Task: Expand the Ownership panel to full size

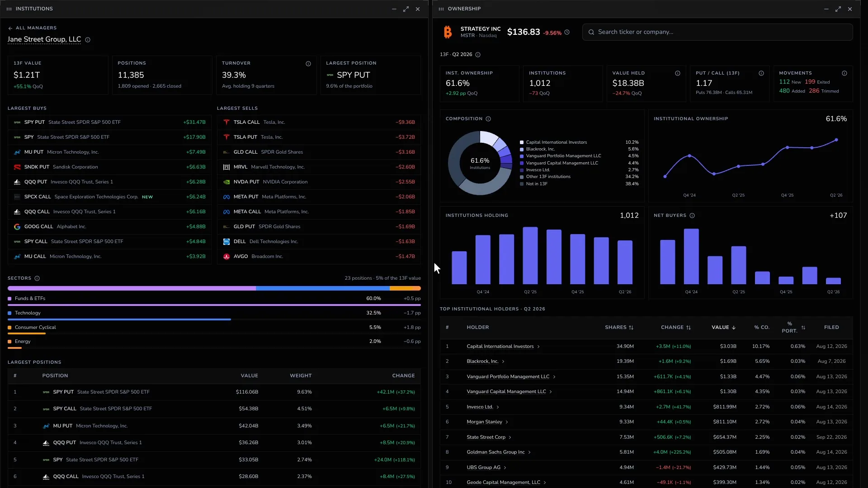Action: click(838, 9)
